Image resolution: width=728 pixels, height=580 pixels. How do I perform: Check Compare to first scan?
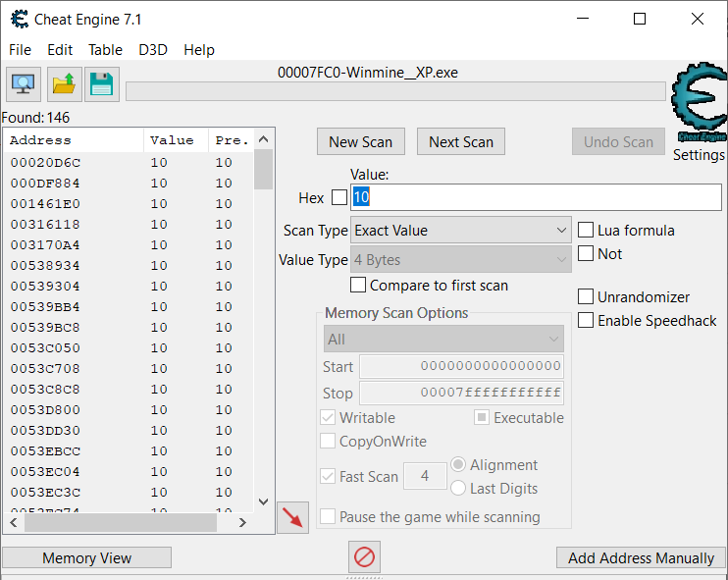(x=358, y=285)
